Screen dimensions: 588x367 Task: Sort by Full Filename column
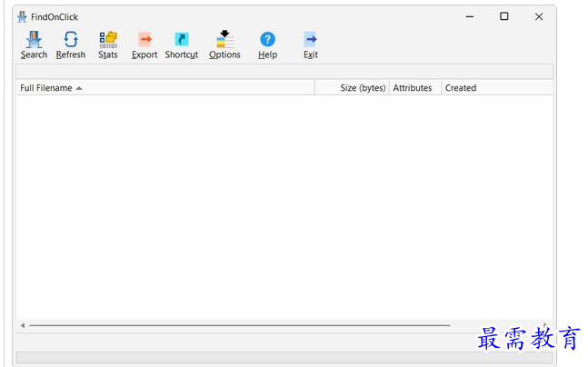(x=165, y=88)
